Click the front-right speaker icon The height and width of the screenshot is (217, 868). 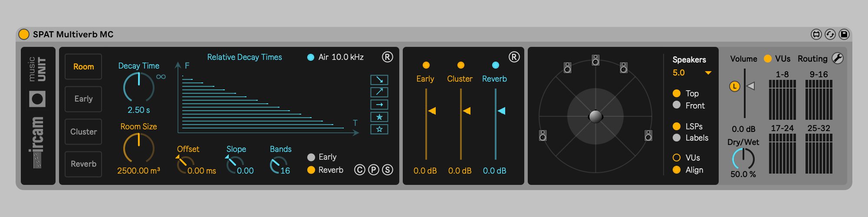pyautogui.click(x=624, y=67)
